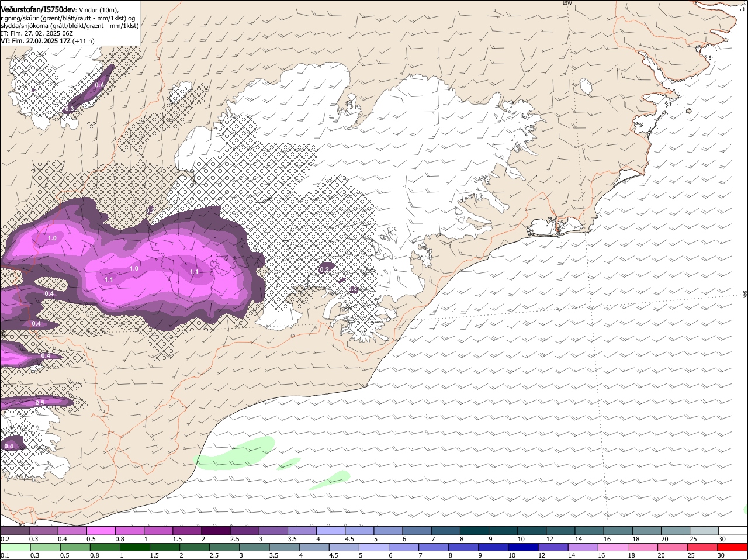Click the '(+11 h)' forecast offset text
748x560 pixels.
(84, 41)
